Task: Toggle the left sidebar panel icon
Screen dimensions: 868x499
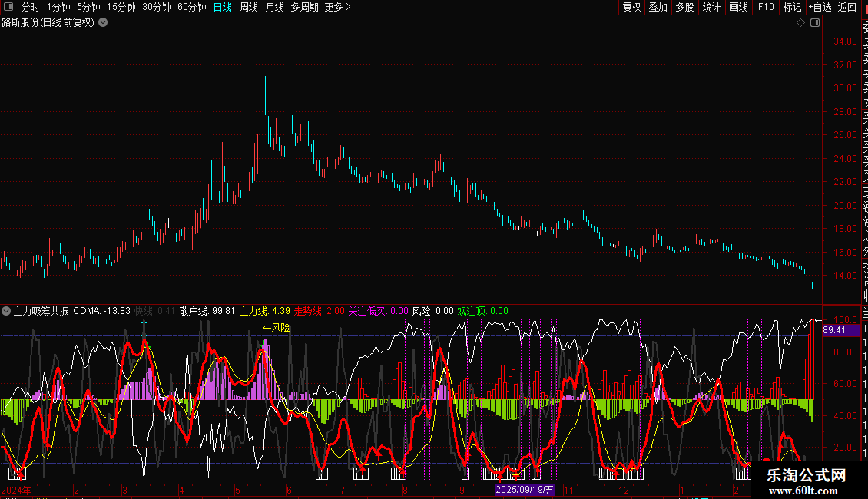Action: (8, 7)
